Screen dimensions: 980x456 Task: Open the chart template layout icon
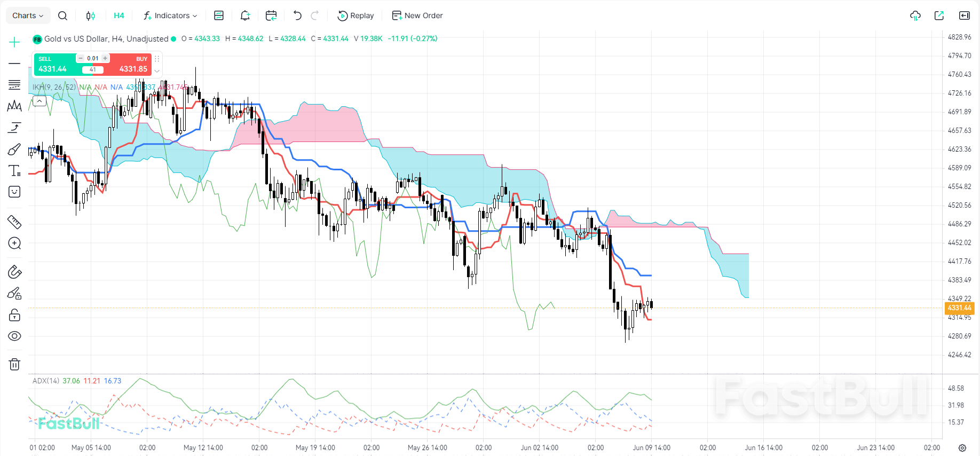point(219,15)
